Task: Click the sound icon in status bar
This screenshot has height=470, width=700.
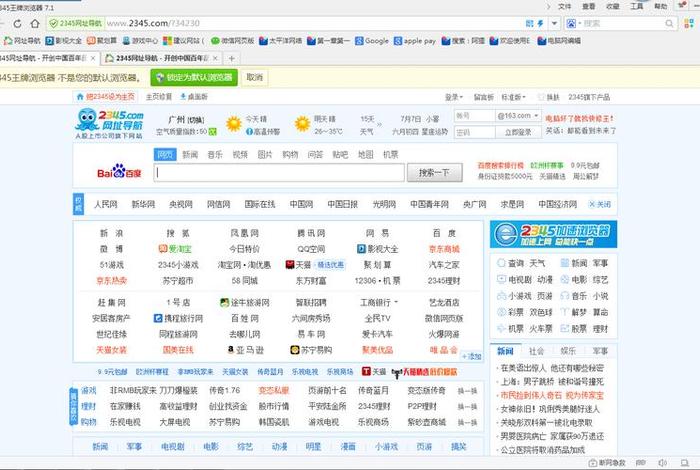Action: point(662,463)
